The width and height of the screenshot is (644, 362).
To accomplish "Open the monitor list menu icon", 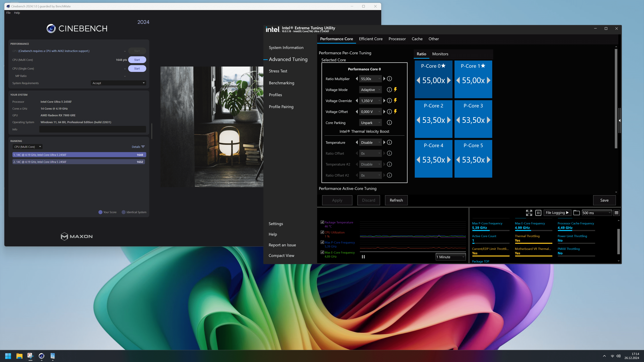I will pyautogui.click(x=616, y=213).
